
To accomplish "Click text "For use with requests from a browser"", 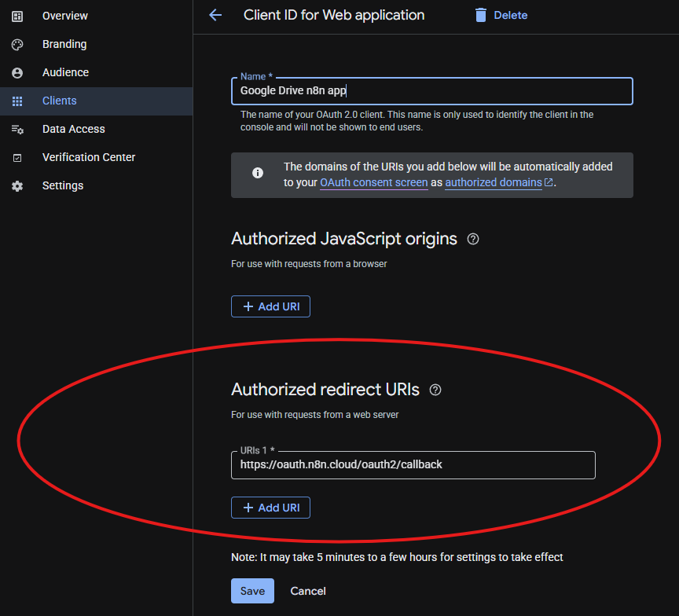I will [309, 264].
